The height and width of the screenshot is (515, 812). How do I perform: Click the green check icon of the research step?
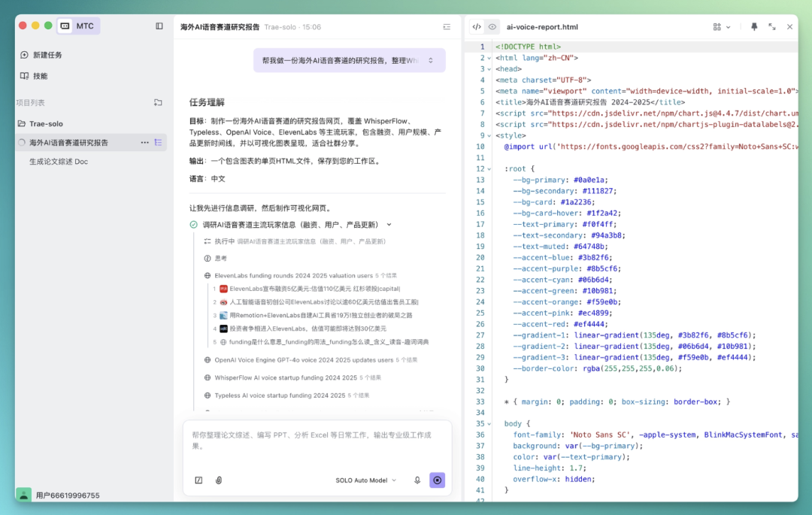193,225
